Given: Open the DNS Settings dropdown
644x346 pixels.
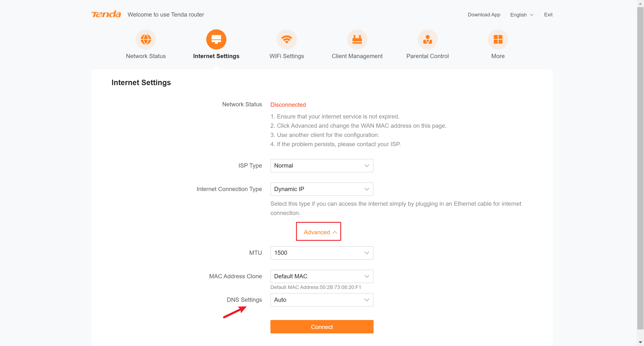Looking at the screenshot, I should point(322,300).
